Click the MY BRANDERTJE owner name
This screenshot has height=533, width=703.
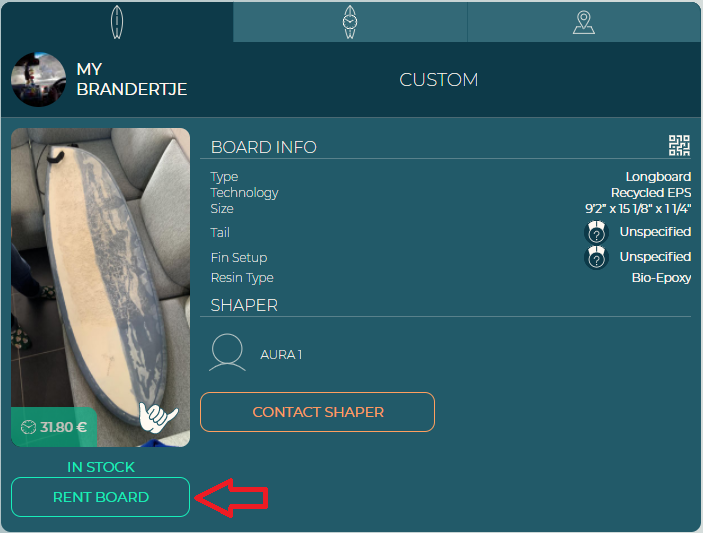(x=132, y=79)
